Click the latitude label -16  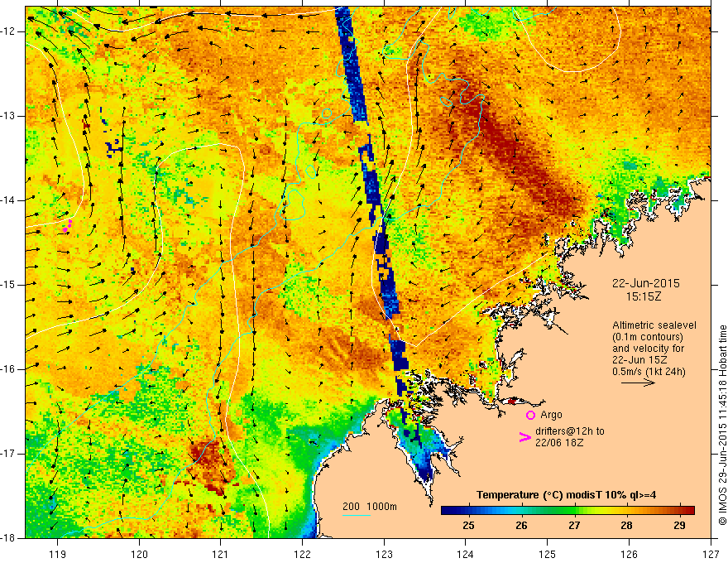click(9, 369)
